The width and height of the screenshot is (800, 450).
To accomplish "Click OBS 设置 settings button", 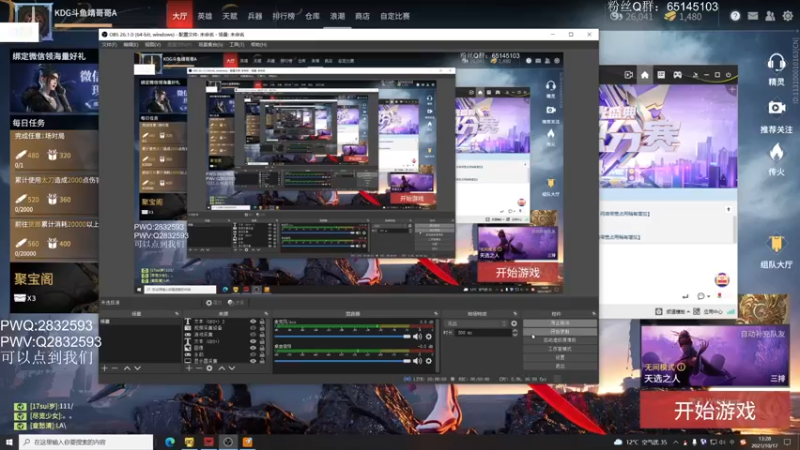I will tap(560, 358).
